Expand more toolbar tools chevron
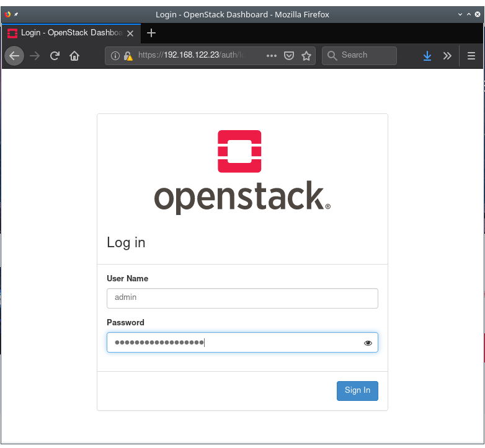The width and height of the screenshot is (485, 448). click(x=447, y=56)
